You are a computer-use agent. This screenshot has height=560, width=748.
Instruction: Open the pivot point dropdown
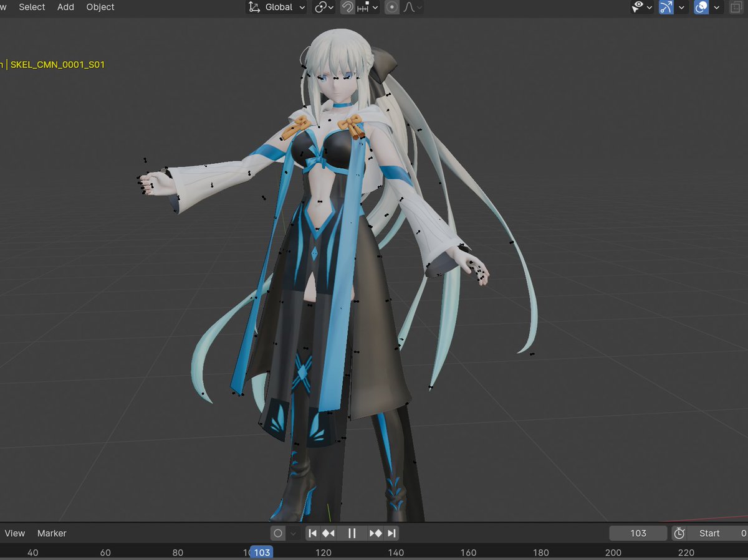pos(324,7)
